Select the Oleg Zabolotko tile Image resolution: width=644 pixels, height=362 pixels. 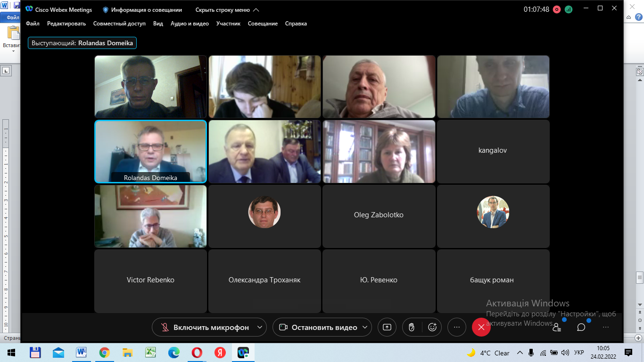tap(379, 215)
